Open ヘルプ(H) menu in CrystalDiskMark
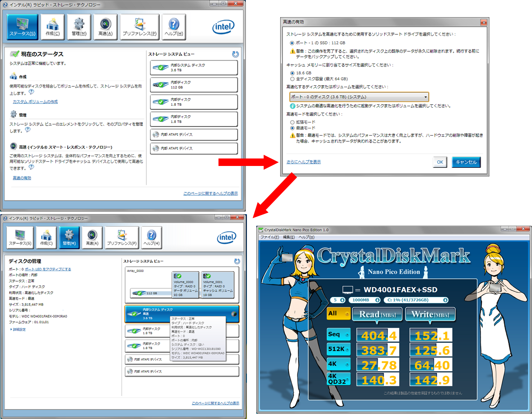This screenshot has width=532, height=419. pos(306,237)
